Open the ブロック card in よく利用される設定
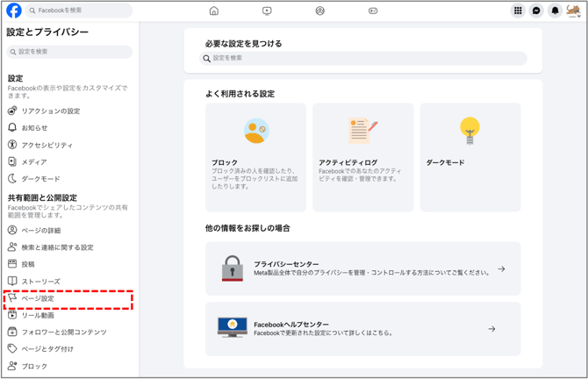The height and width of the screenshot is (379, 588). click(x=255, y=157)
